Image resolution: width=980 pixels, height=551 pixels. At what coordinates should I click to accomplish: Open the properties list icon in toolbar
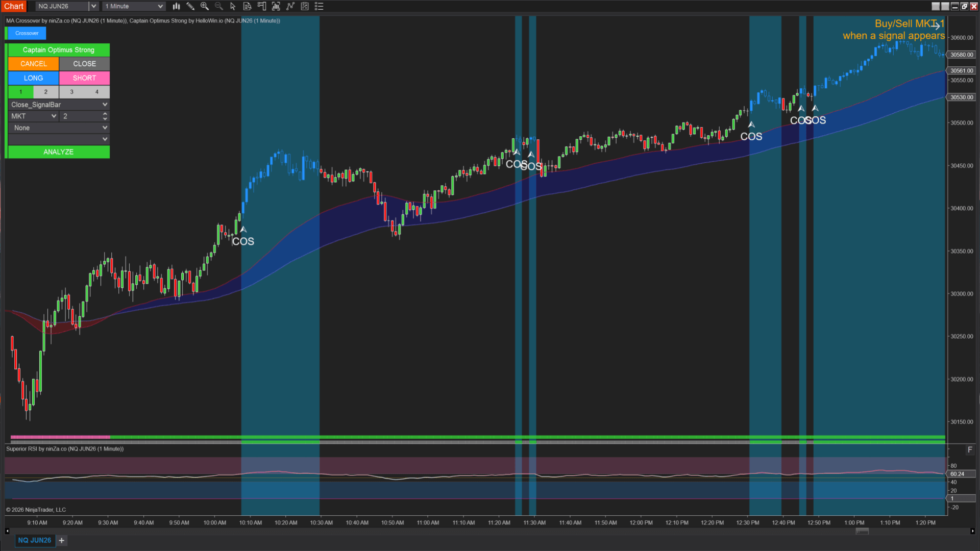tap(319, 6)
